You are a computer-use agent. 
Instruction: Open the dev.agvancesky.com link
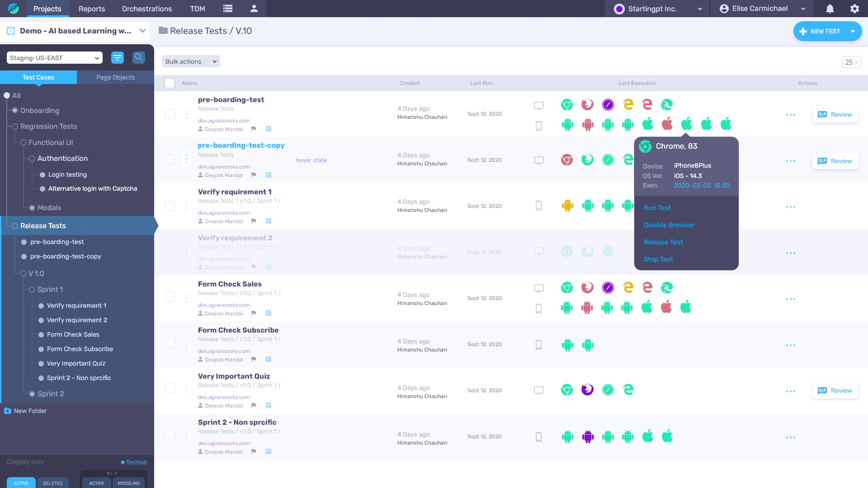coord(223,121)
